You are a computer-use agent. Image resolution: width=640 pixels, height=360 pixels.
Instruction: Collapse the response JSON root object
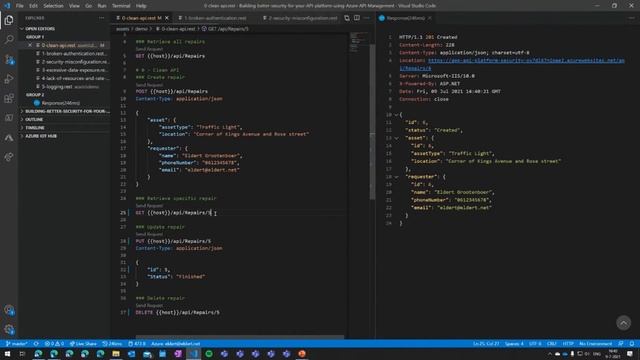pyautogui.click(x=396, y=115)
